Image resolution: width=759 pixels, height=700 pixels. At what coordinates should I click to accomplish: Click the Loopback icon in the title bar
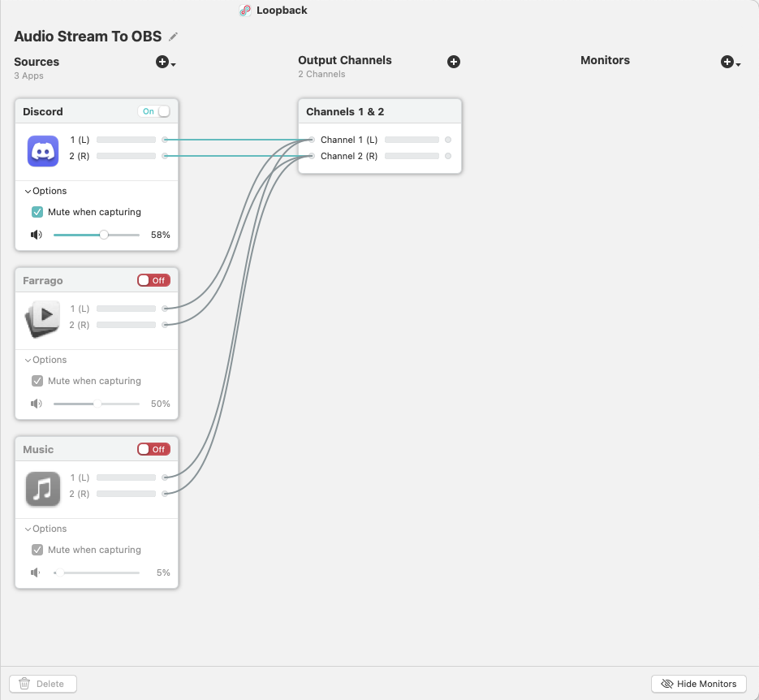click(245, 11)
